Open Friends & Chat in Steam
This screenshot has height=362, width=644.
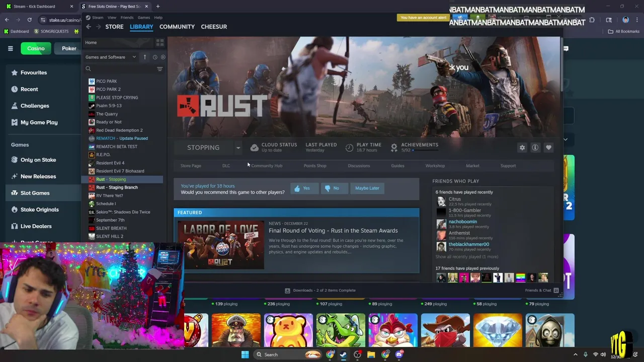pyautogui.click(x=542, y=290)
